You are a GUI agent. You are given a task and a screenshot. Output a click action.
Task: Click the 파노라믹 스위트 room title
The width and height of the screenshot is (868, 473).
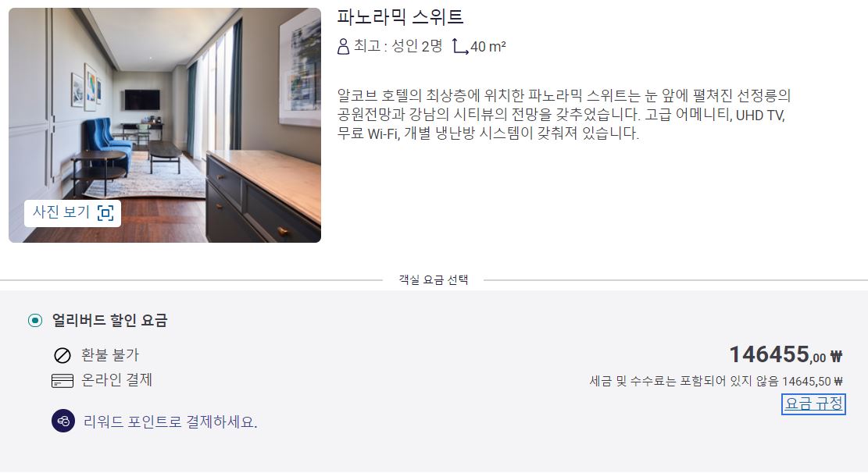pos(400,17)
